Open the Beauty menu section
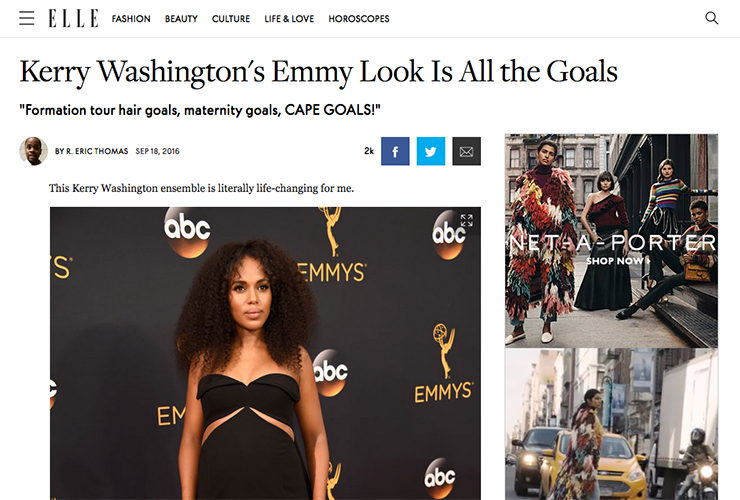The height and width of the screenshot is (500, 740). click(181, 19)
